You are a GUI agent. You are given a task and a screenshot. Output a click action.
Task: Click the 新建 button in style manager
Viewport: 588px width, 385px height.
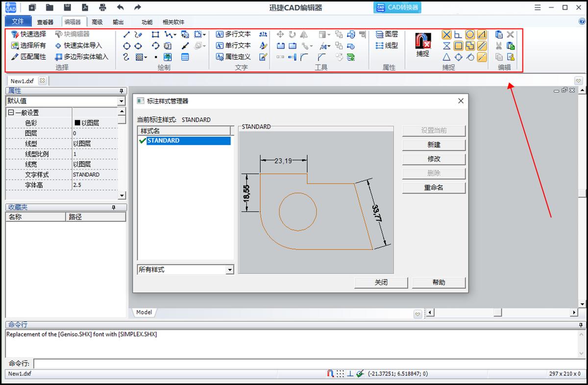coord(433,145)
